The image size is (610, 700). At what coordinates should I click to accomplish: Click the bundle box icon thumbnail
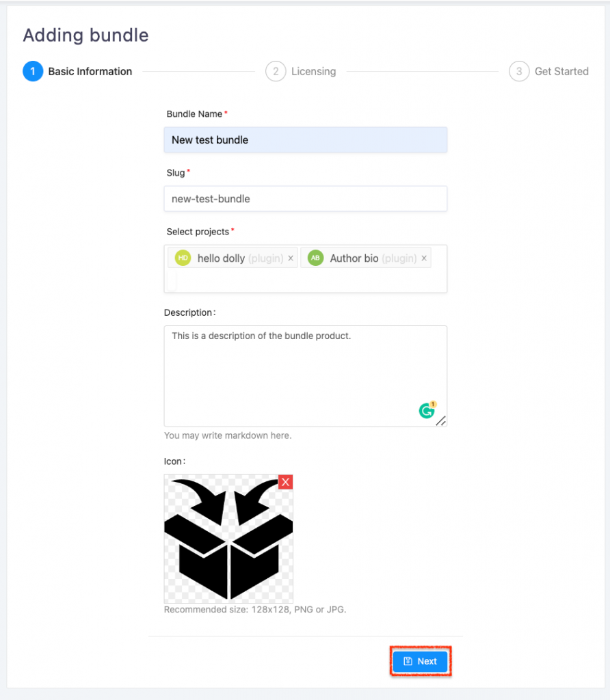click(x=228, y=539)
